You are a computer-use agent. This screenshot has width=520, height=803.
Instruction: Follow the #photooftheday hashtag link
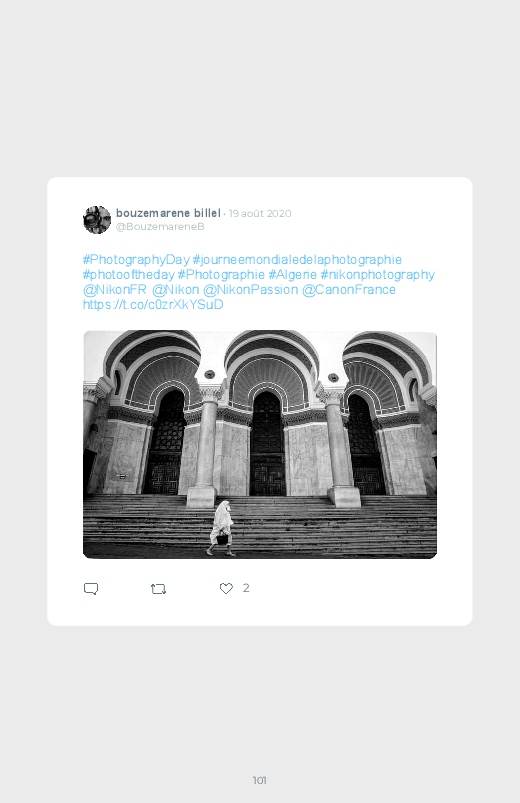tap(129, 274)
